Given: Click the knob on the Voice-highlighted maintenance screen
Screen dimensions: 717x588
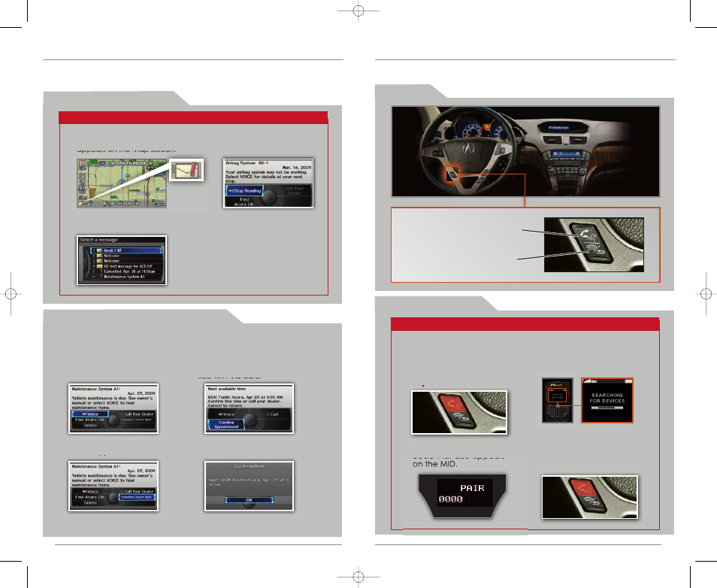Looking at the screenshot, I should click(113, 419).
